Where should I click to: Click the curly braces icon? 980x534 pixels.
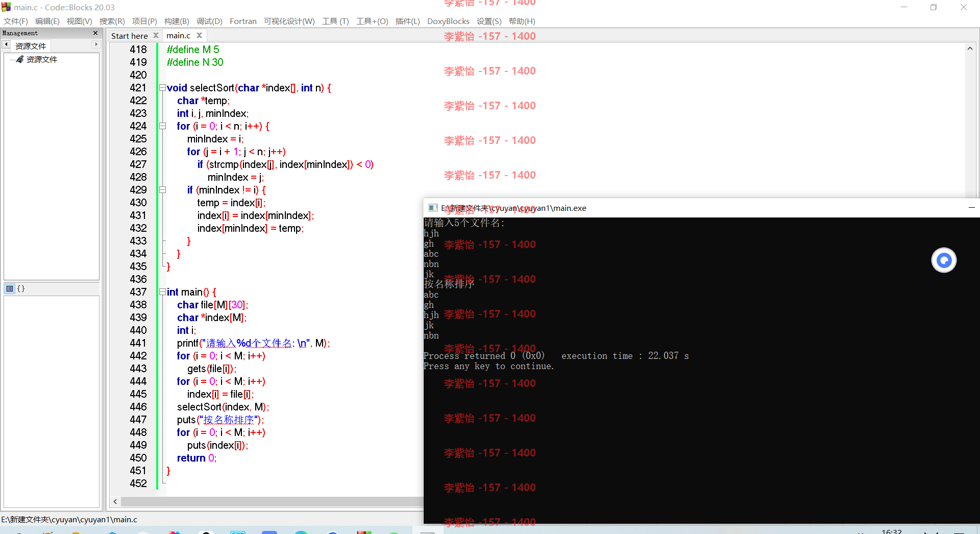(x=21, y=288)
